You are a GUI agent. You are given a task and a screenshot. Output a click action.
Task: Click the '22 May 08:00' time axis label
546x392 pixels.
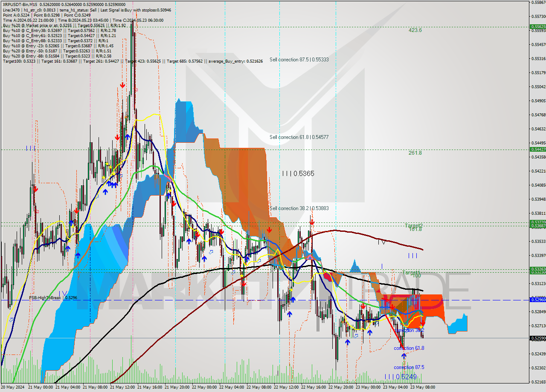pyautogui.click(x=259, y=387)
